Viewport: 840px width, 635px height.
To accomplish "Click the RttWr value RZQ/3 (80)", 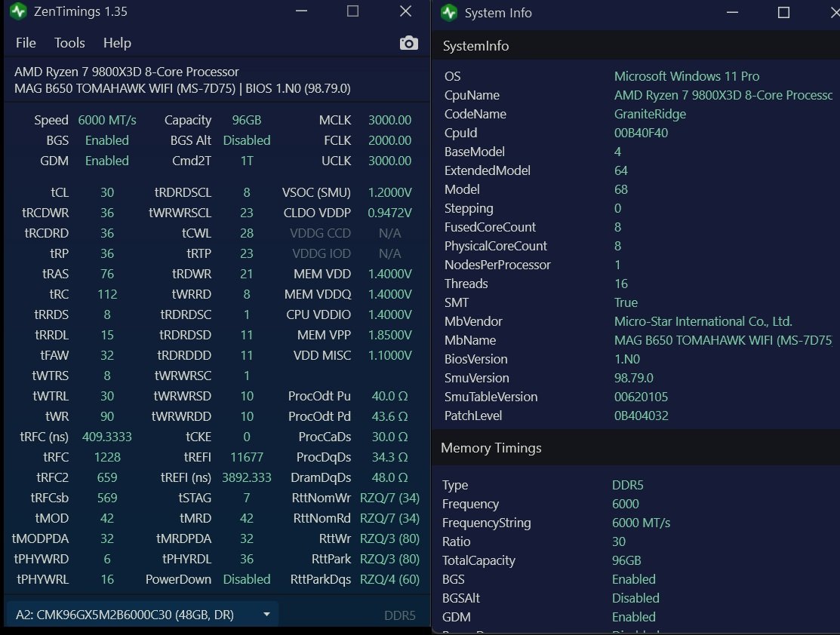I will click(389, 538).
